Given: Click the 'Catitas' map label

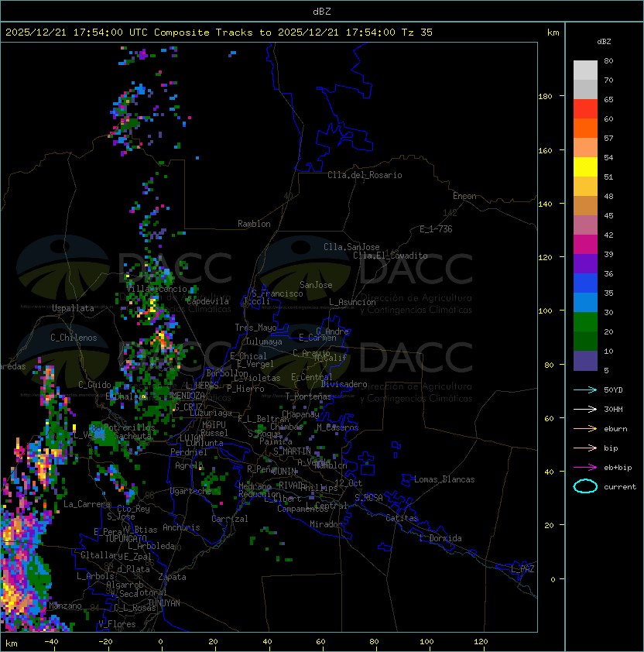Looking at the screenshot, I should (x=402, y=518).
